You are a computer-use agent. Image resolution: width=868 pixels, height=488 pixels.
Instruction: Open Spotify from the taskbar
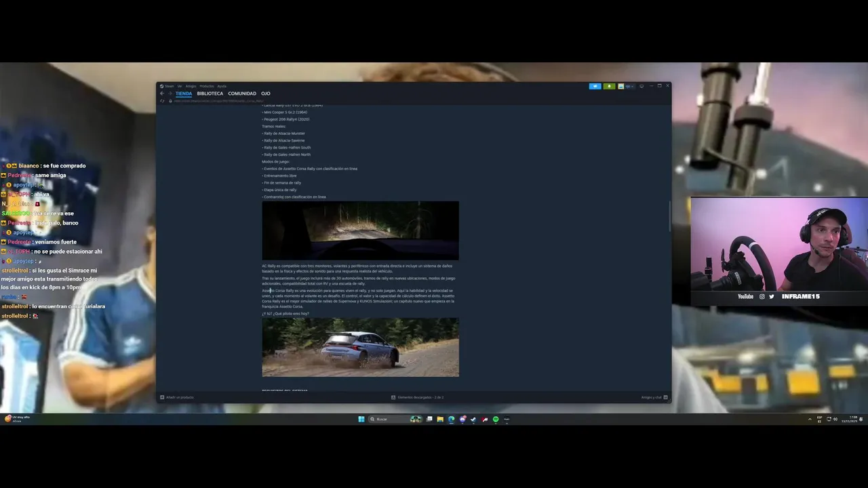coord(496,419)
